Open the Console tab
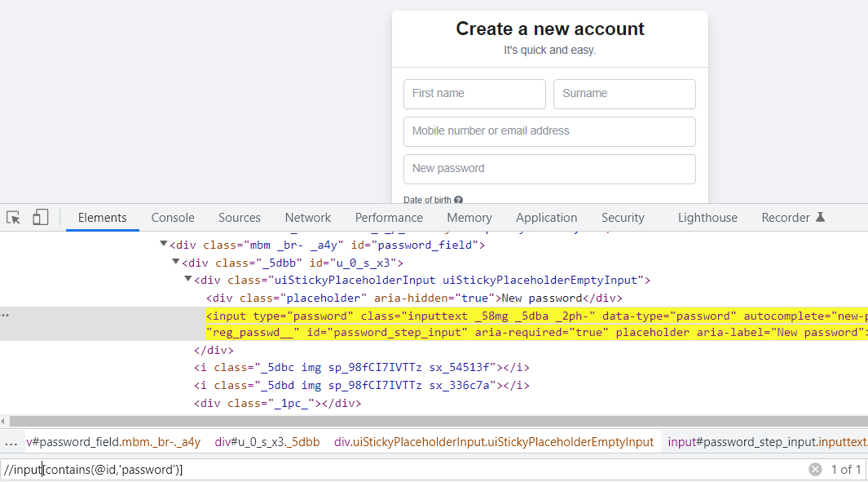The width and height of the screenshot is (868, 482). [173, 218]
